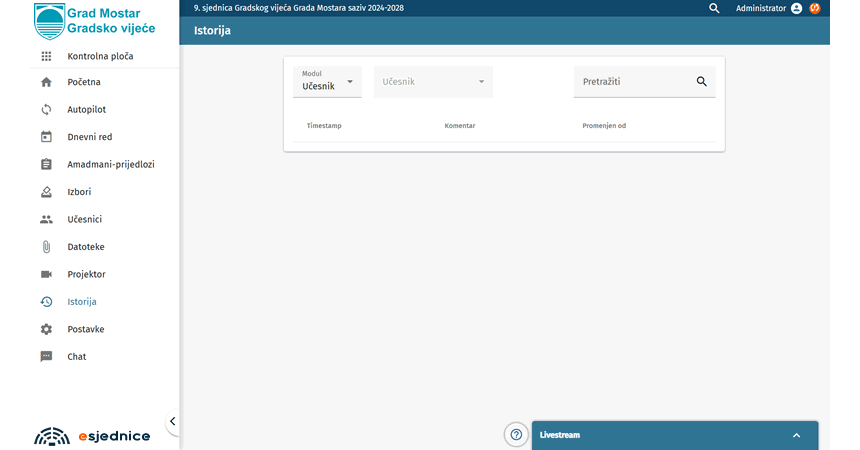Screen dimensions: 860x450
Task: Click the Postavke gear icon
Action: (46, 329)
